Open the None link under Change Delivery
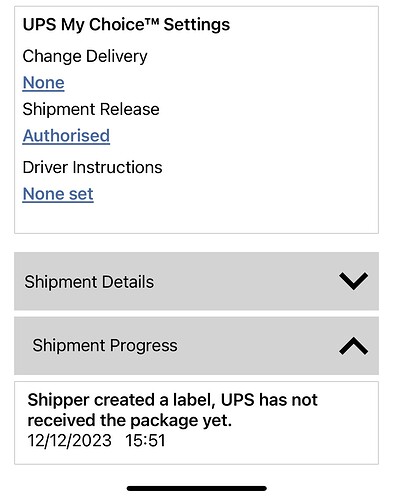The height and width of the screenshot is (499, 393). pyautogui.click(x=43, y=83)
